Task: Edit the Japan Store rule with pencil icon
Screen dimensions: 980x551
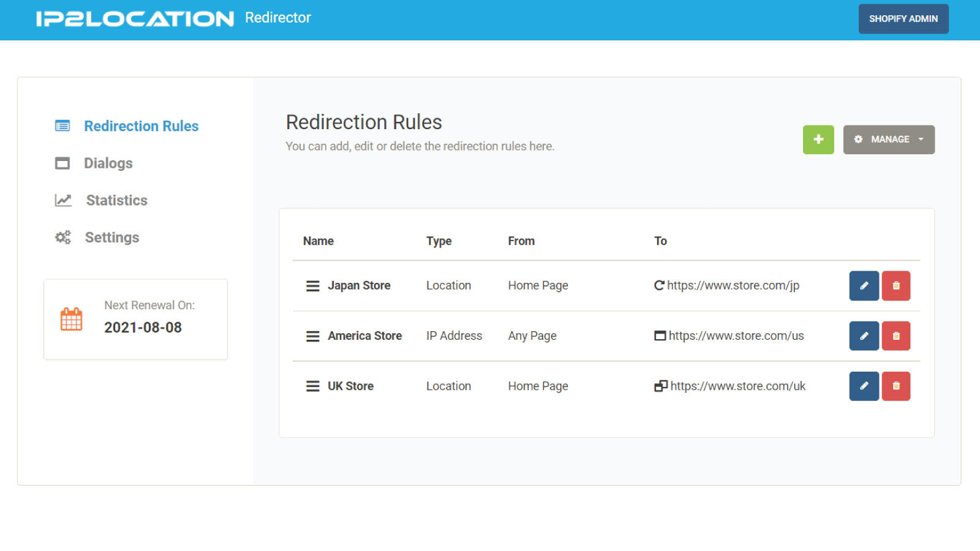Action: coord(864,285)
